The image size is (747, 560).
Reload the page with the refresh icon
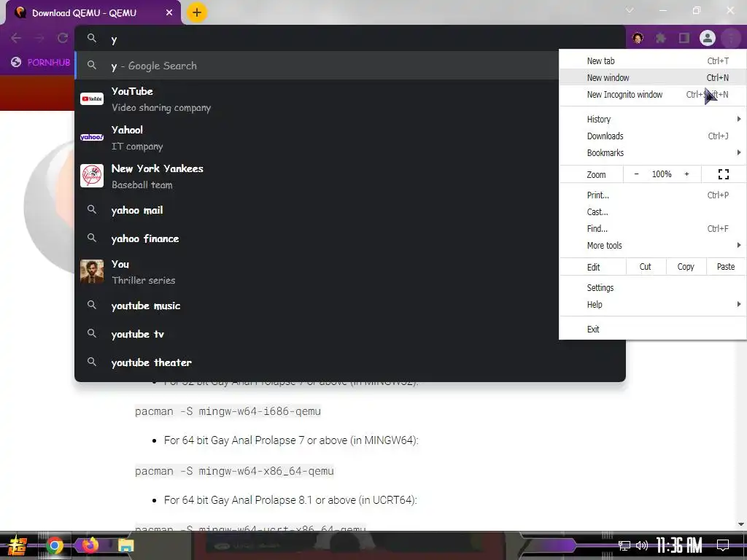[63, 38]
